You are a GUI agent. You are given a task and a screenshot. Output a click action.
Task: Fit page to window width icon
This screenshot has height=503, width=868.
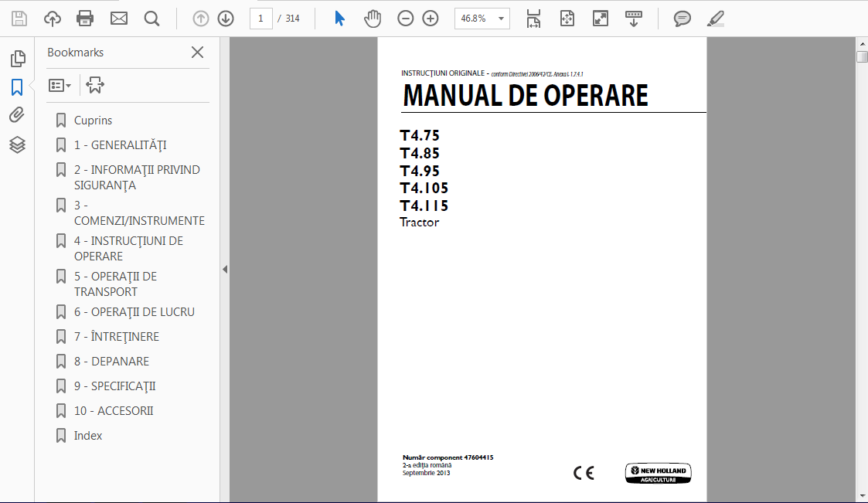tap(533, 19)
